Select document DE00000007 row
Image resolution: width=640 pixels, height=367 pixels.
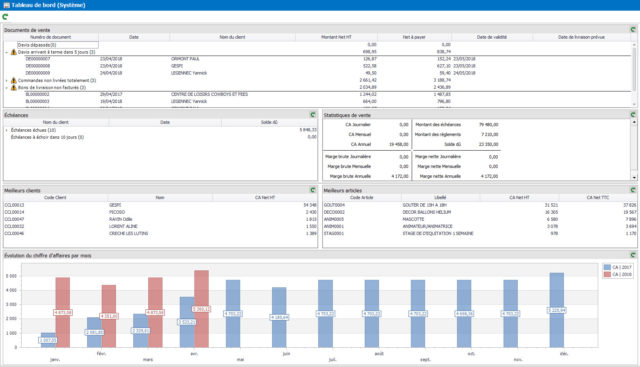[318, 59]
